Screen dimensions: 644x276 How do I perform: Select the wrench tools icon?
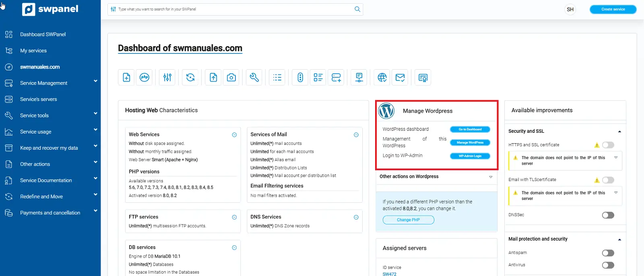click(254, 77)
